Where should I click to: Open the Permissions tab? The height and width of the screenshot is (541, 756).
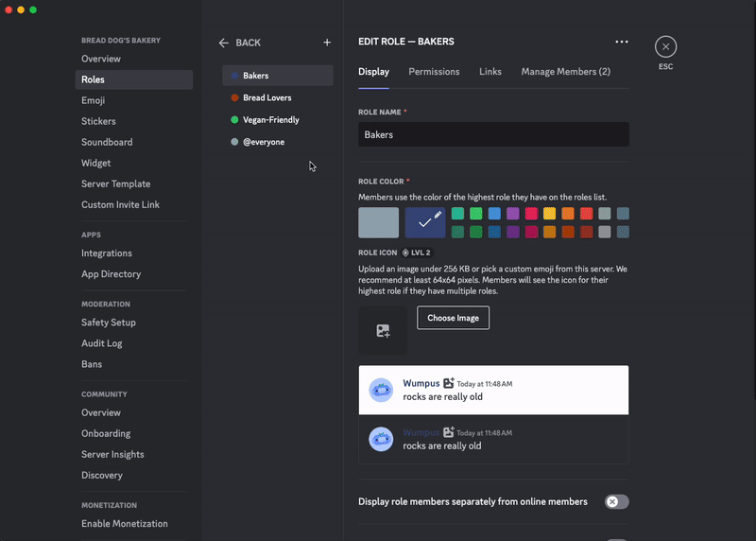point(434,72)
